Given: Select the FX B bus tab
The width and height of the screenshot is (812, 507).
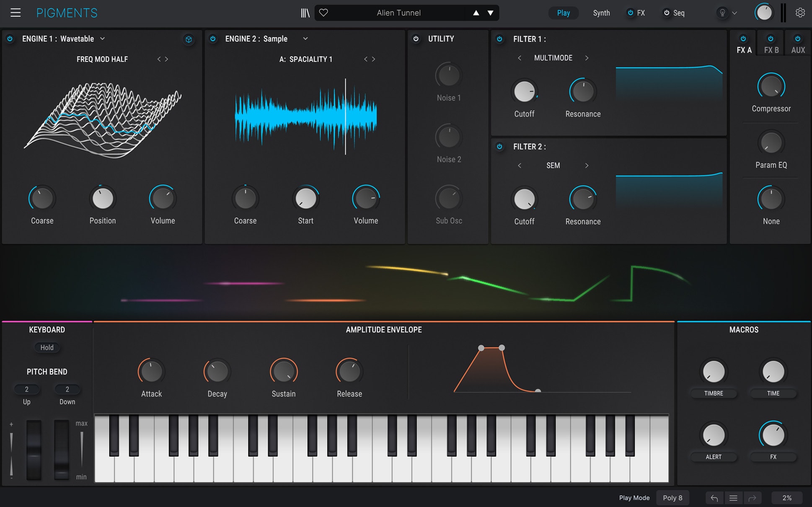Looking at the screenshot, I should [x=771, y=50].
